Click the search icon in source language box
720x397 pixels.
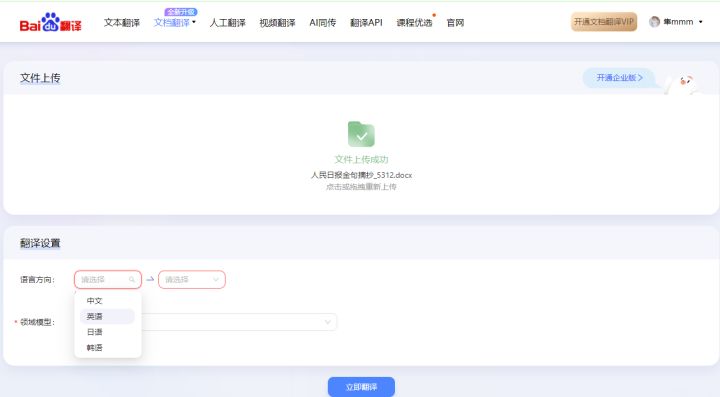132,280
